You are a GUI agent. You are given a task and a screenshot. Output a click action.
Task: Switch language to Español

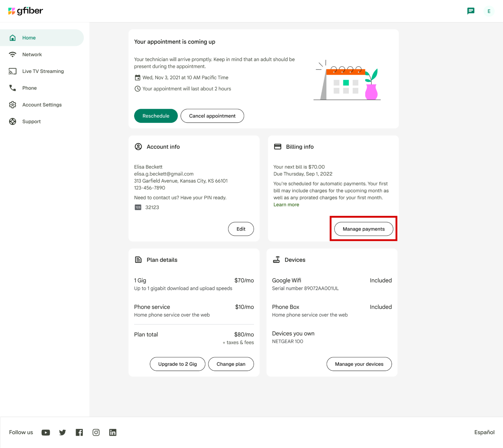[x=484, y=432]
